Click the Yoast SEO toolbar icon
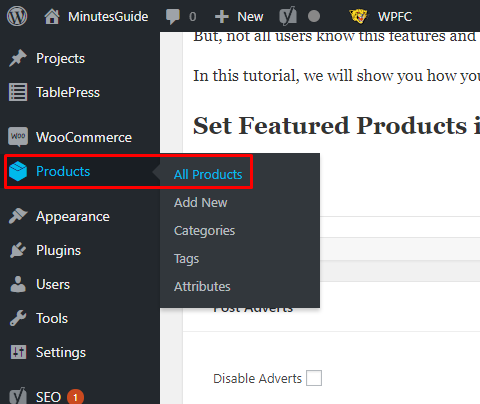The height and width of the screenshot is (404, 480). tap(288, 16)
